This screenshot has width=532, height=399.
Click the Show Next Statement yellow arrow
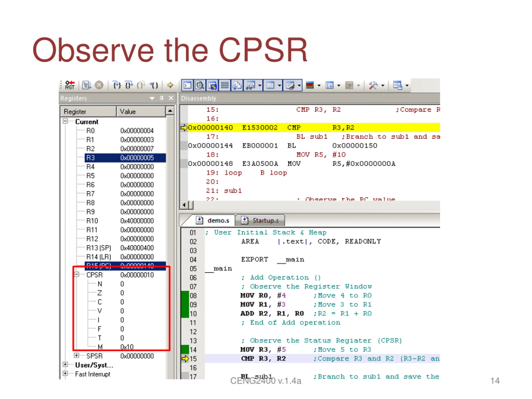pyautogui.click(x=171, y=85)
